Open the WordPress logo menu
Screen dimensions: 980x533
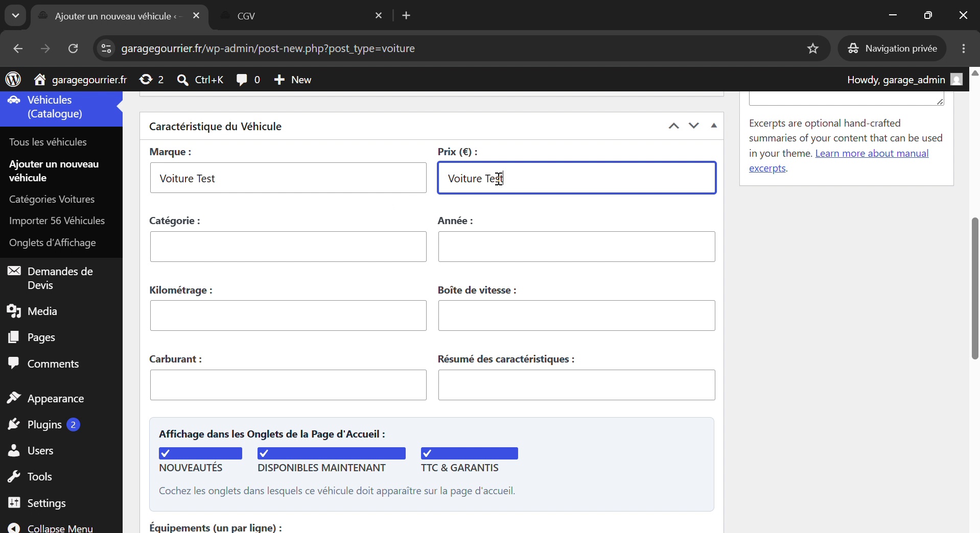[13, 80]
